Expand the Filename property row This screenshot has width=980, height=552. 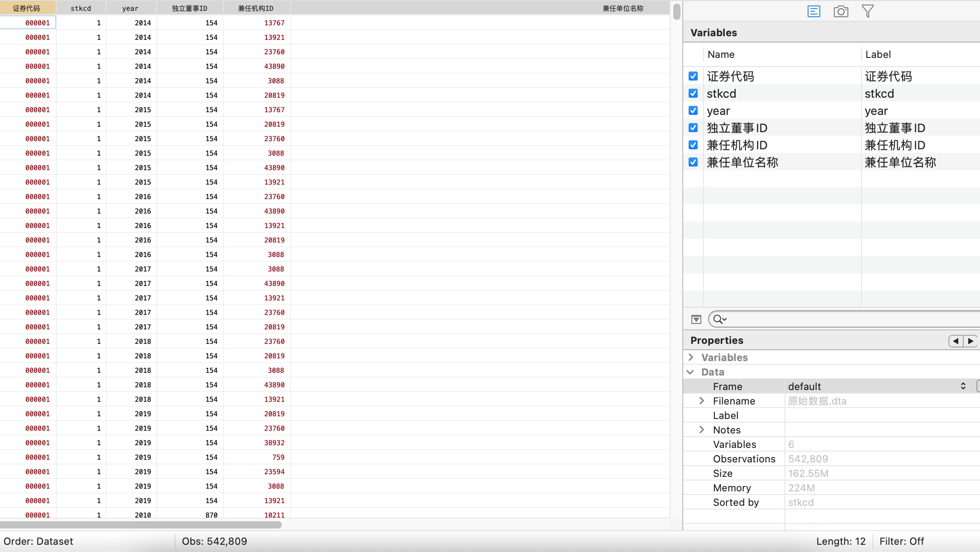pos(702,401)
